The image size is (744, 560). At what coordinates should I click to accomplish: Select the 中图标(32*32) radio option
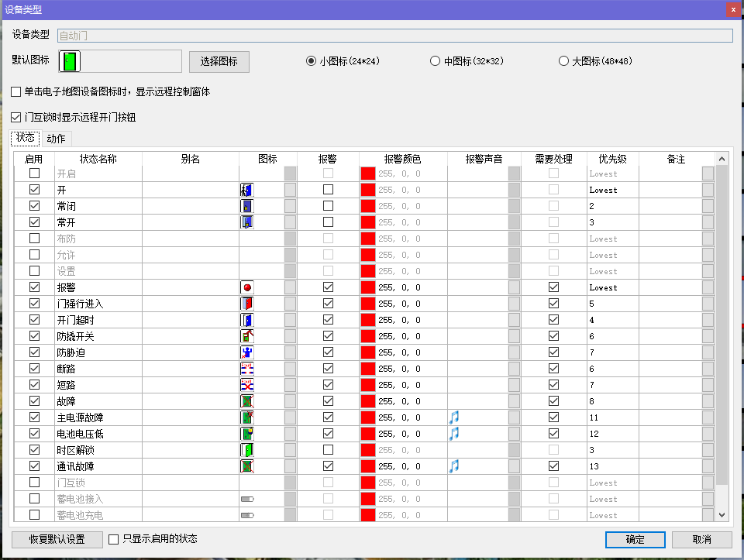[436, 61]
